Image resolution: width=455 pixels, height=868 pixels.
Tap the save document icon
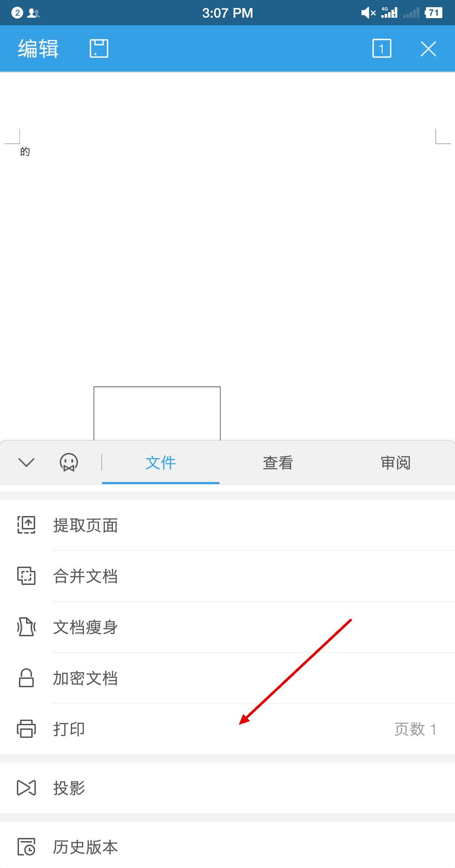[99, 48]
